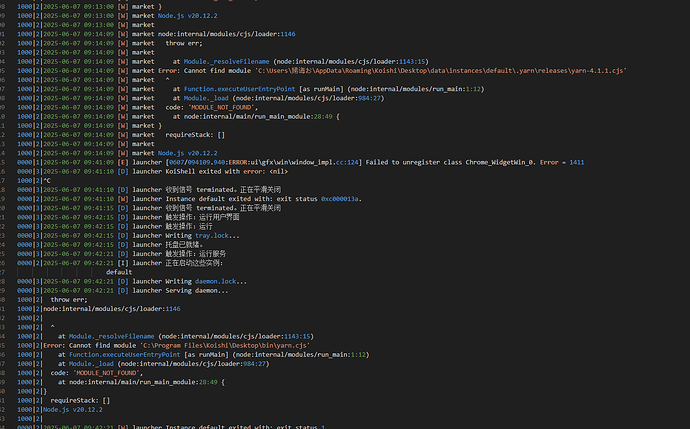Click the tray.lock text

click(x=212, y=235)
